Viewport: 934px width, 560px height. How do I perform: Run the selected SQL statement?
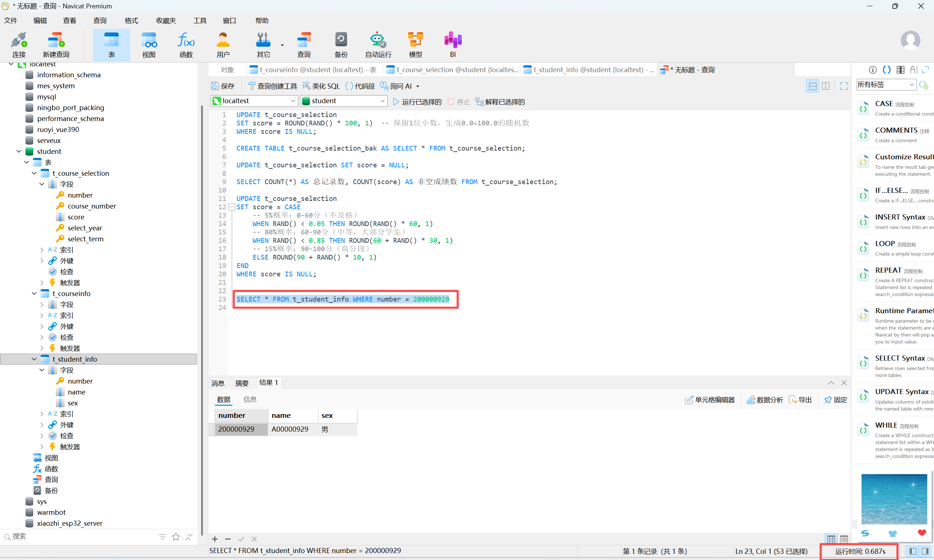417,102
